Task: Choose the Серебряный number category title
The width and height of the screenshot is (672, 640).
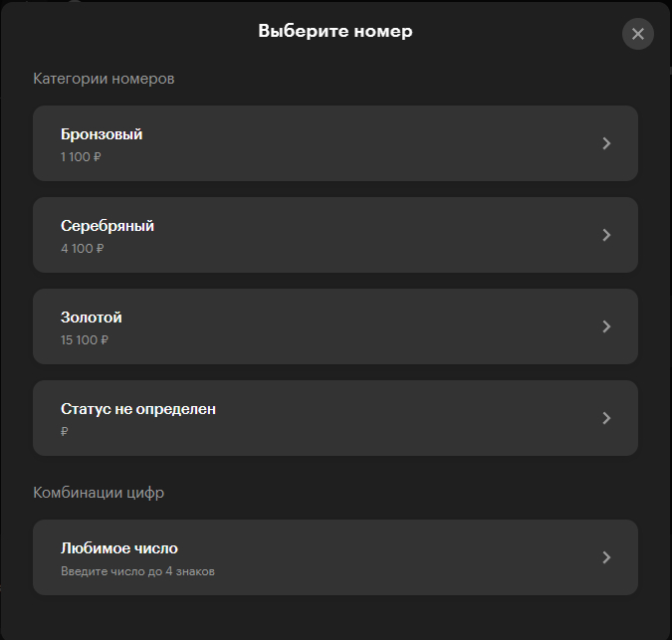Action: [108, 226]
